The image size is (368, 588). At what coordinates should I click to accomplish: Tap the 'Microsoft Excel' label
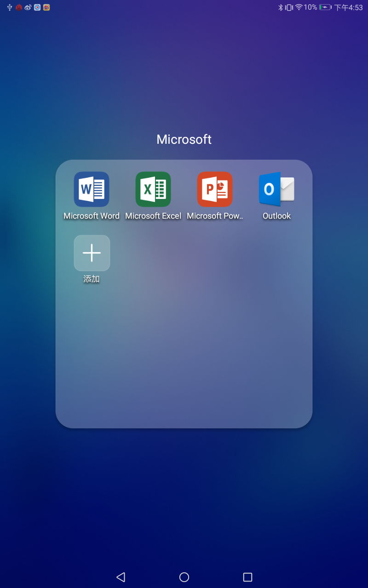point(153,216)
